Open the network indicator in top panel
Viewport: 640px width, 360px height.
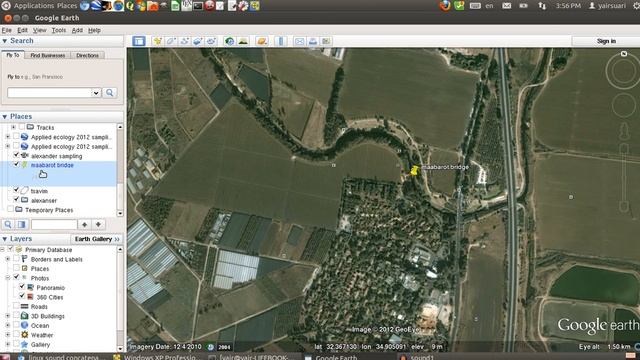click(542, 6)
